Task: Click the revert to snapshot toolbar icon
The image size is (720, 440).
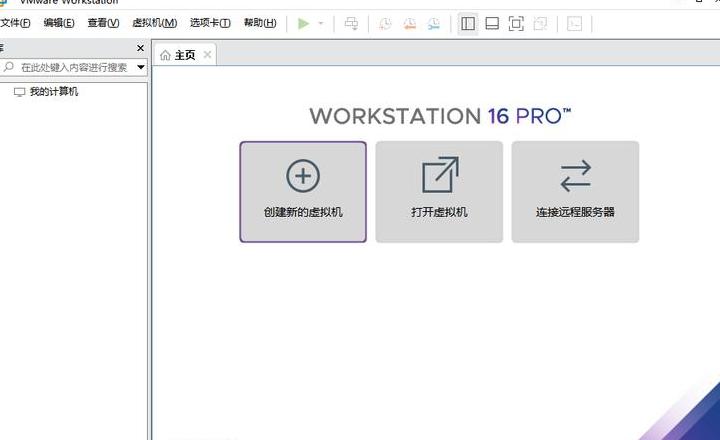Action: pyautogui.click(x=409, y=23)
